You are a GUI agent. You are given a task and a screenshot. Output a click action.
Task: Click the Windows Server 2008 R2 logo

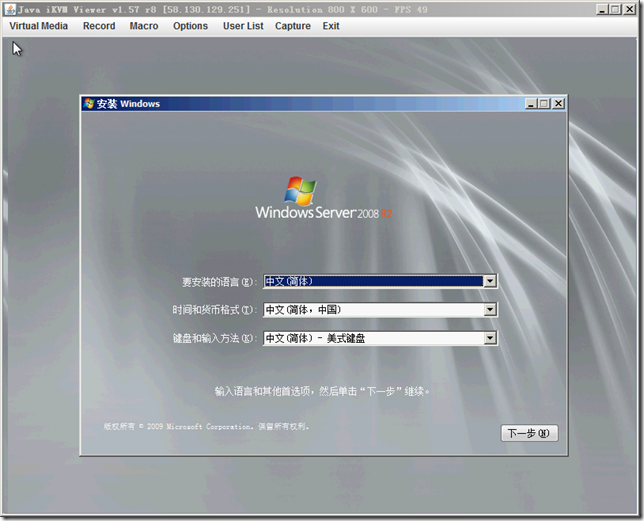[x=323, y=198]
